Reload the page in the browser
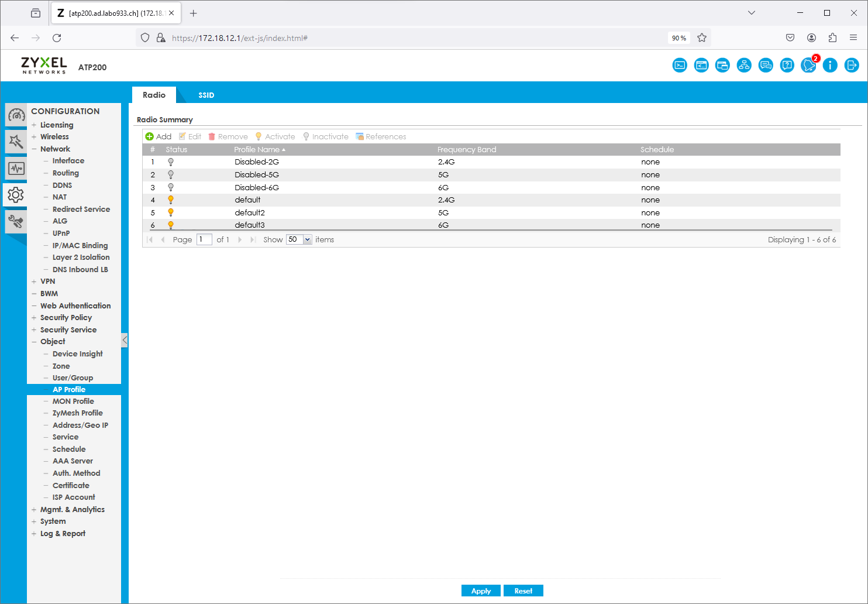This screenshot has width=868, height=604. (x=57, y=37)
